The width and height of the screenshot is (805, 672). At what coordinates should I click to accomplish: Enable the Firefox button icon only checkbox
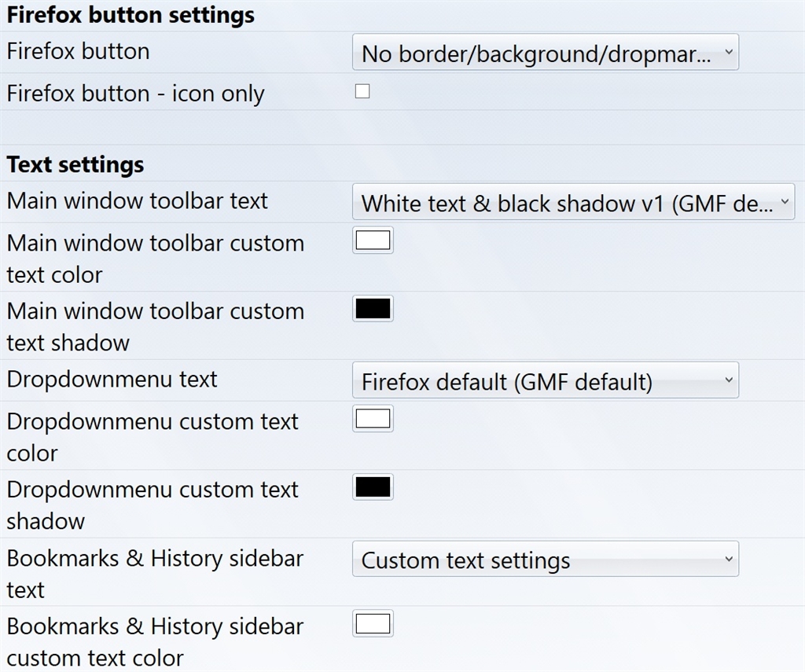click(x=362, y=92)
